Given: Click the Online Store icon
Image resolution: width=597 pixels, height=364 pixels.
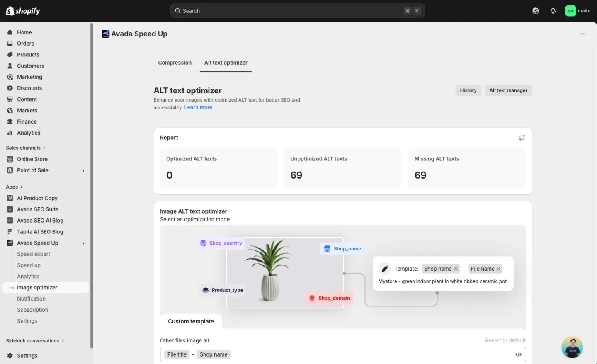Looking at the screenshot, I should click(10, 159).
